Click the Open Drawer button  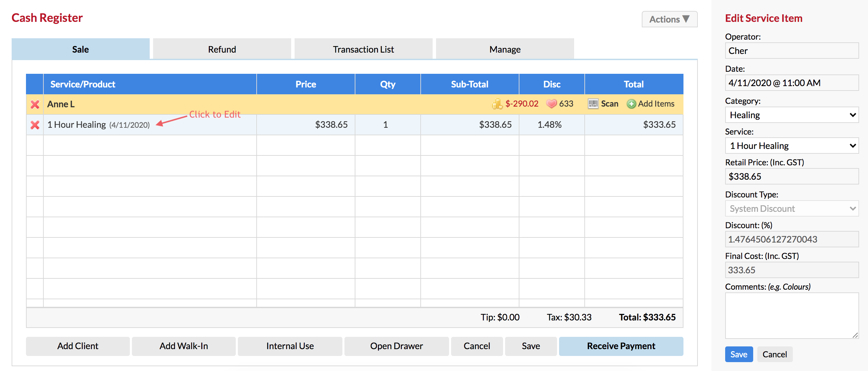[x=397, y=346]
